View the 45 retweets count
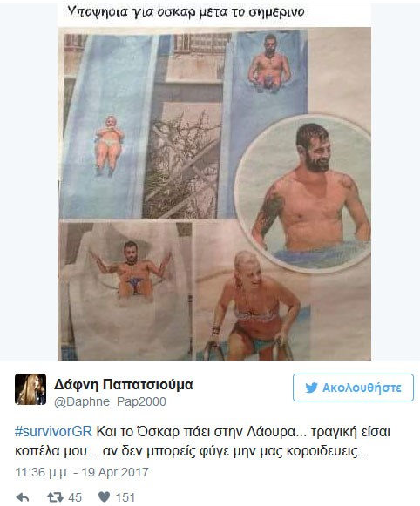Viewport: 420px width, 506px height. [75, 497]
